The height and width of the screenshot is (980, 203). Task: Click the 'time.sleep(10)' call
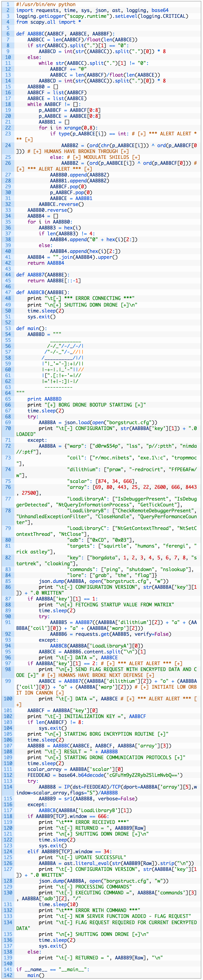[x=58, y=905]
